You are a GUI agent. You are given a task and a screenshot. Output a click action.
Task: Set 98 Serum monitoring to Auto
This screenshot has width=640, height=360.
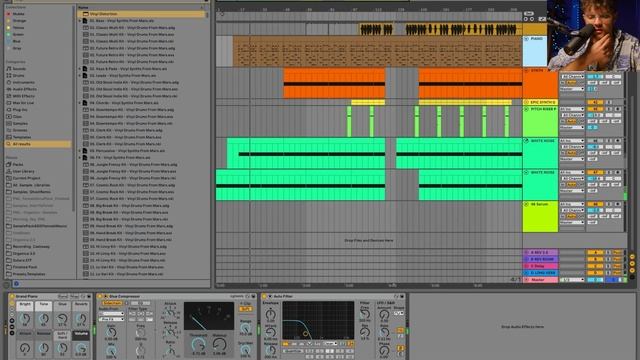click(x=571, y=216)
